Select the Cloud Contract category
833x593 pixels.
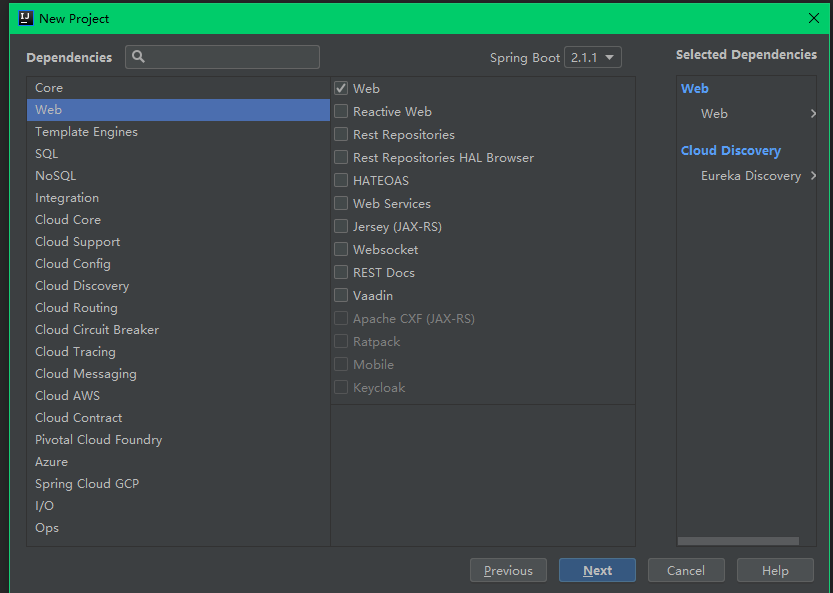[178, 418]
